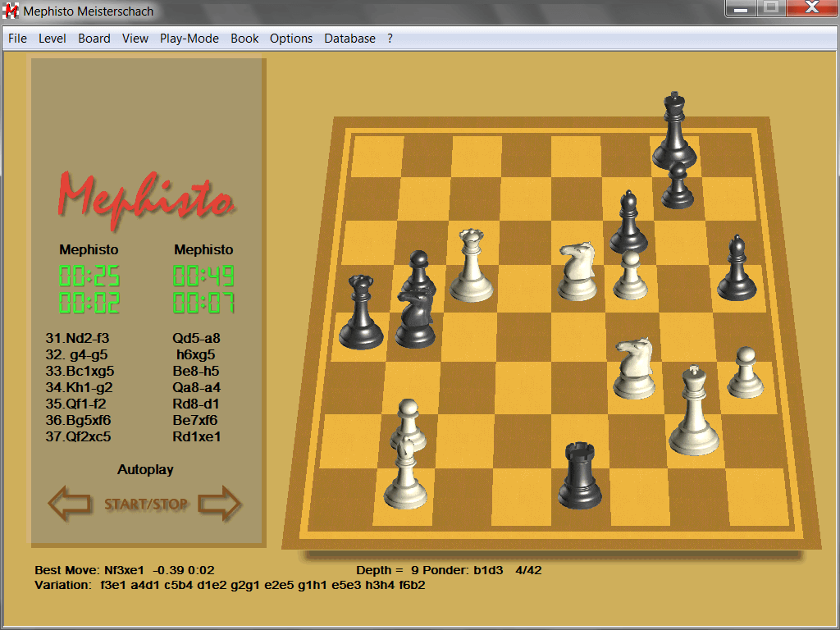
Task: Open the Level menu
Action: point(52,39)
